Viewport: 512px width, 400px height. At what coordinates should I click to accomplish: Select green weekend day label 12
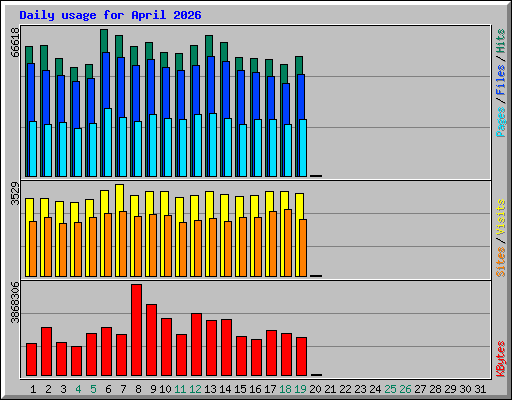click(x=195, y=389)
